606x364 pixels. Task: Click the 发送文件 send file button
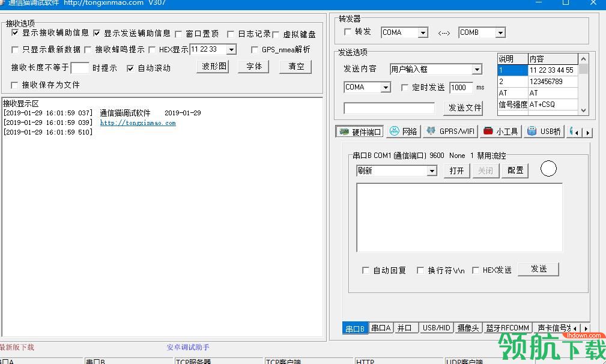[x=463, y=108]
